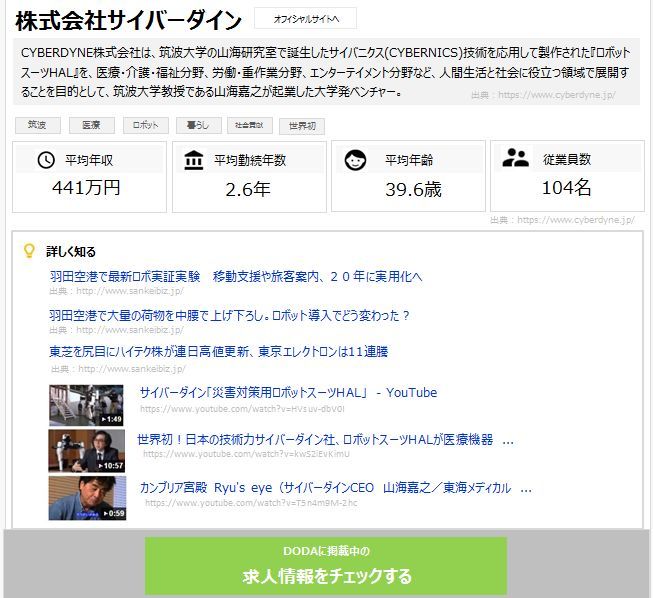Click the 平均年収 label

click(89, 160)
